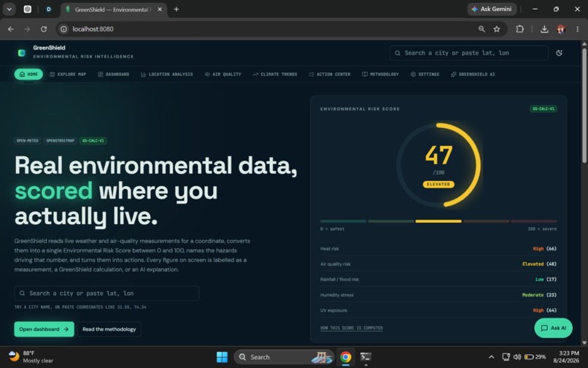
Task: Open the GreenShield AI nav tab
Action: click(473, 74)
